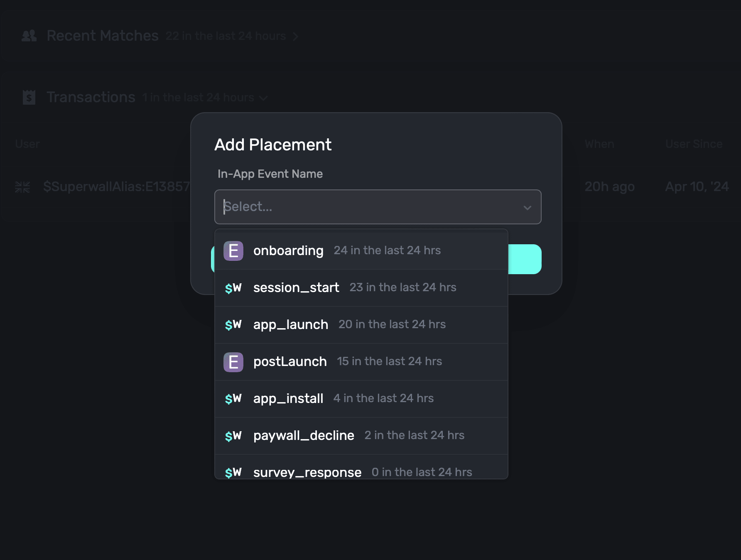Choose the survey_response event option
Screen dimensions: 741x560
(x=307, y=472)
